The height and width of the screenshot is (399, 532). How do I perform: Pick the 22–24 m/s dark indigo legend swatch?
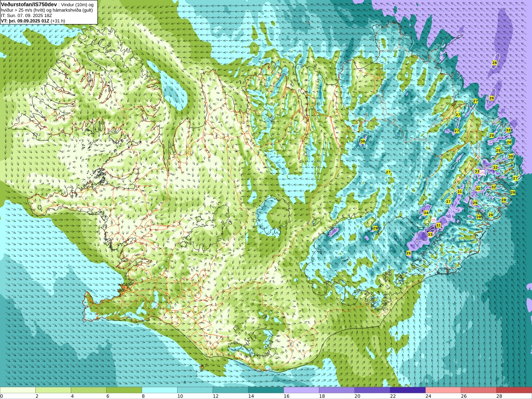tap(408, 390)
